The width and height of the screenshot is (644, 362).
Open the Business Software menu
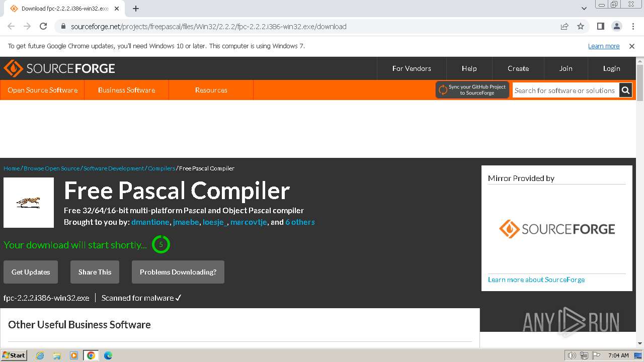pyautogui.click(x=126, y=90)
